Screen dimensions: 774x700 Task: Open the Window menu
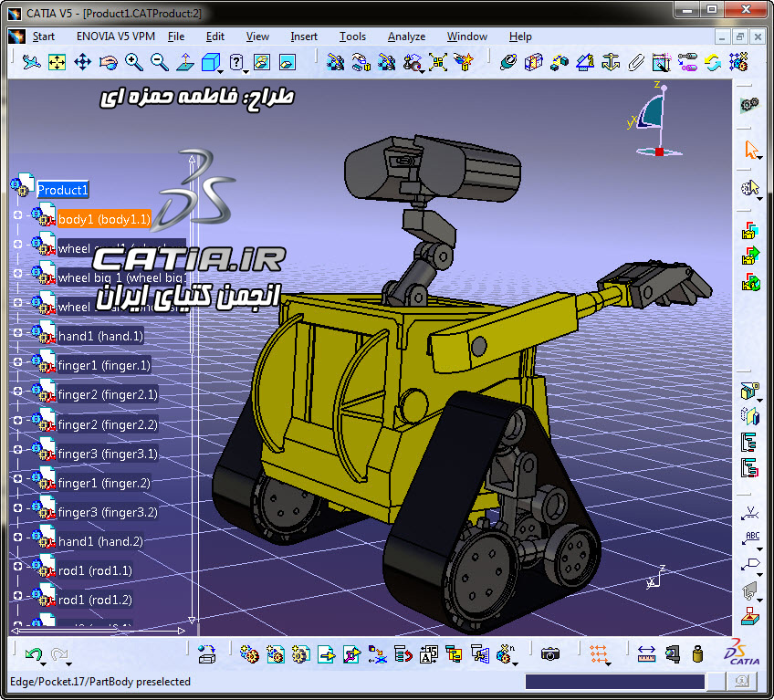coord(467,37)
